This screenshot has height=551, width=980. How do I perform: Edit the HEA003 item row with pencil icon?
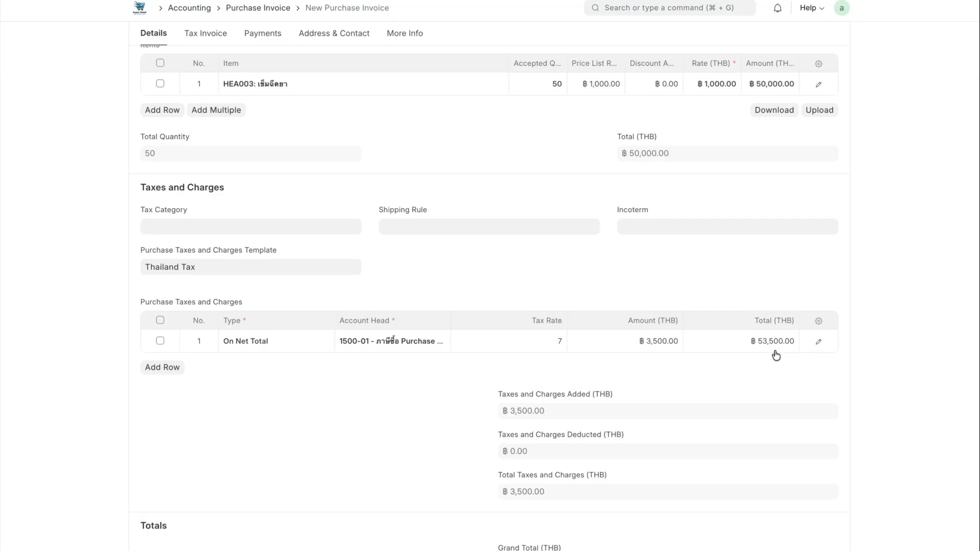(x=819, y=84)
